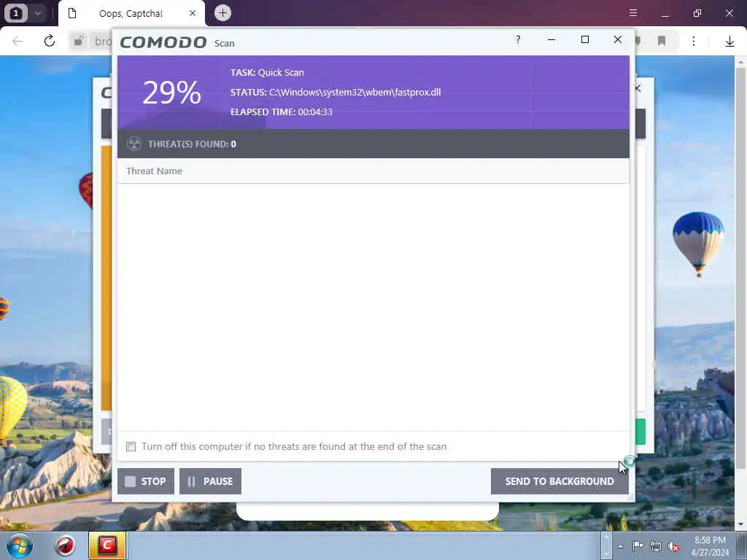
Task: Open Comodo Scan help question mark
Action: coord(518,40)
